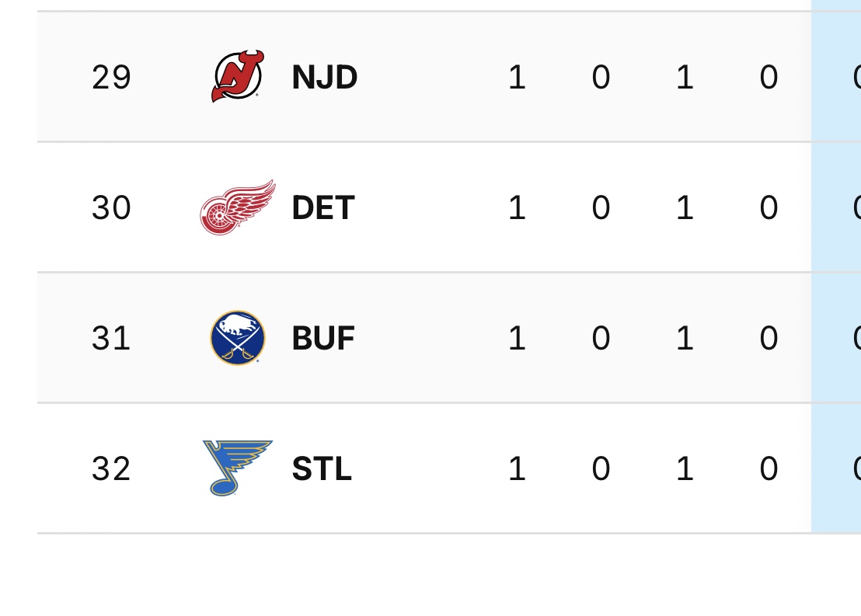Click the Buffalo Sabres logo
861x616 pixels.
[238, 338]
